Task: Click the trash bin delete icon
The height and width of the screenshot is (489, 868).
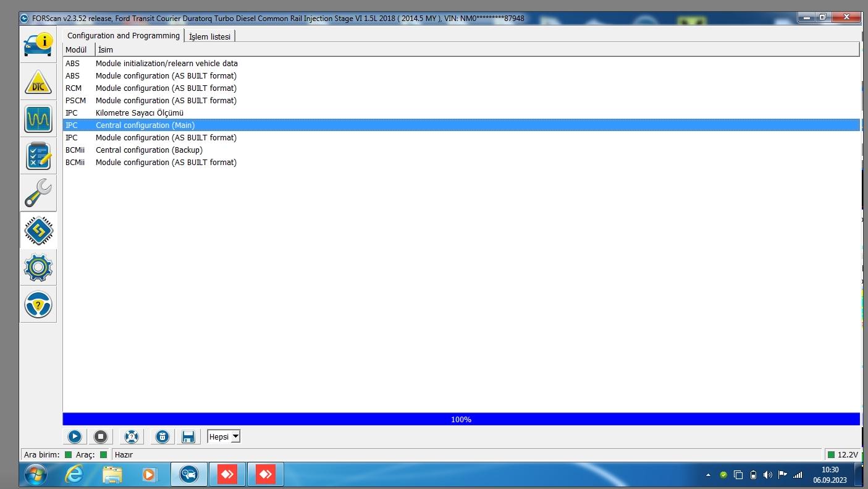Action: pyautogui.click(x=162, y=437)
